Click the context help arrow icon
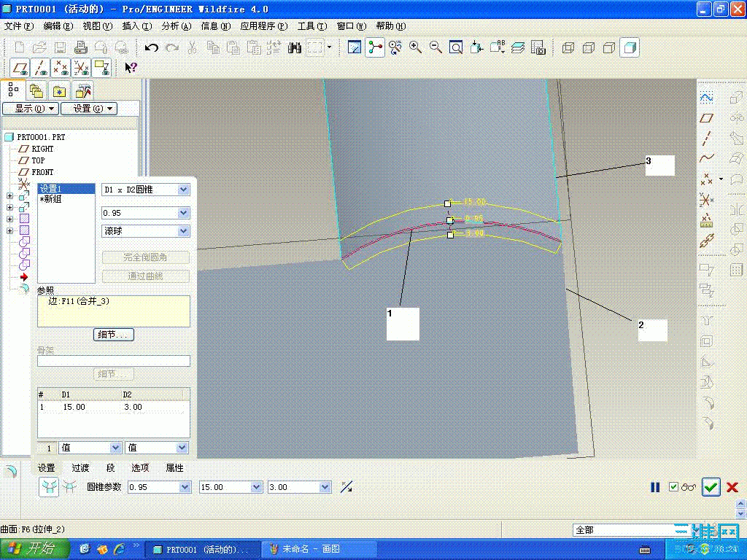The height and width of the screenshot is (560, 747). [x=131, y=68]
